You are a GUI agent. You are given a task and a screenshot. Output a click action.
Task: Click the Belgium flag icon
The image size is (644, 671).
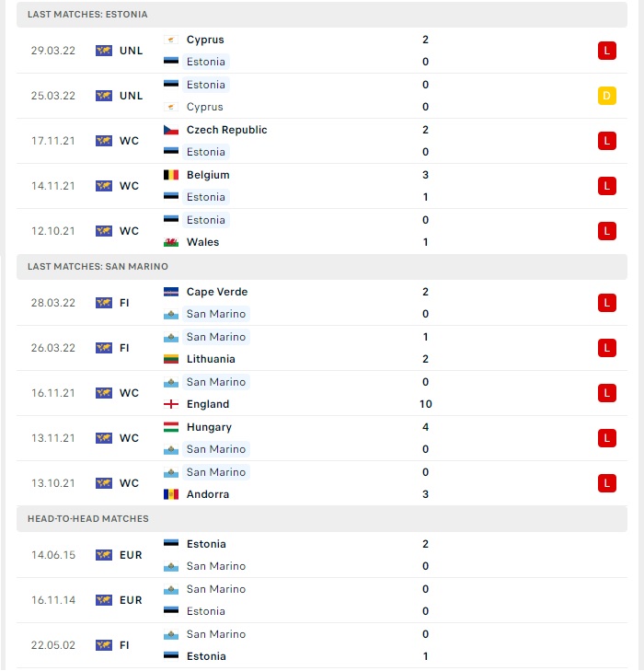point(171,175)
